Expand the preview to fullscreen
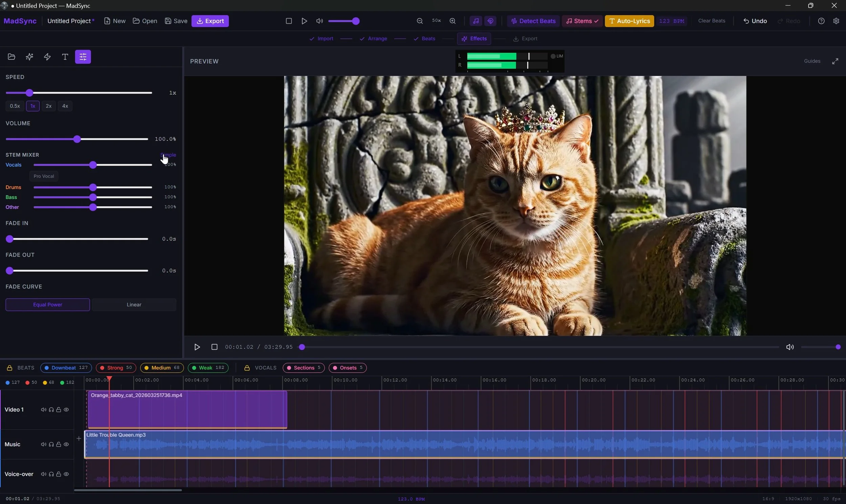Image resolution: width=846 pixels, height=504 pixels. (x=836, y=61)
